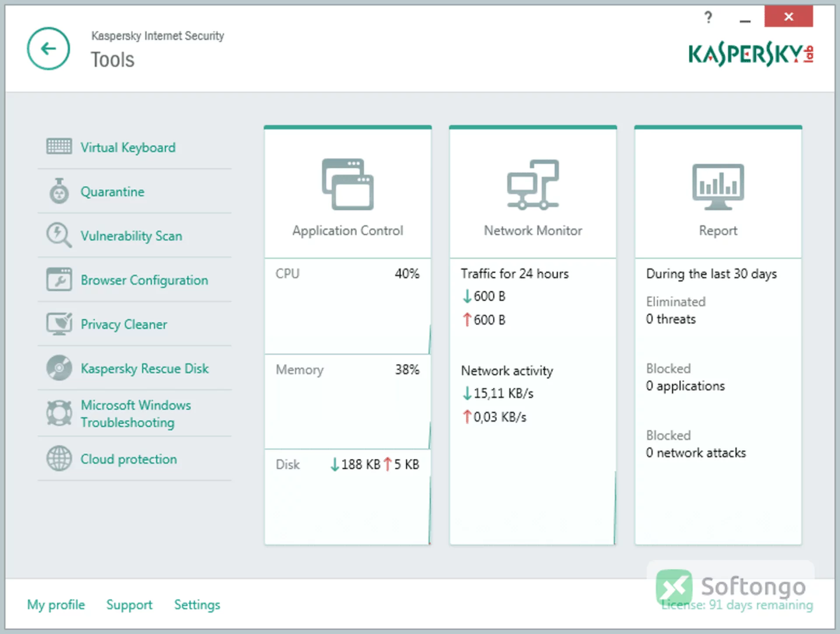Click the Privacy Cleaner monitor icon

pyautogui.click(x=59, y=324)
